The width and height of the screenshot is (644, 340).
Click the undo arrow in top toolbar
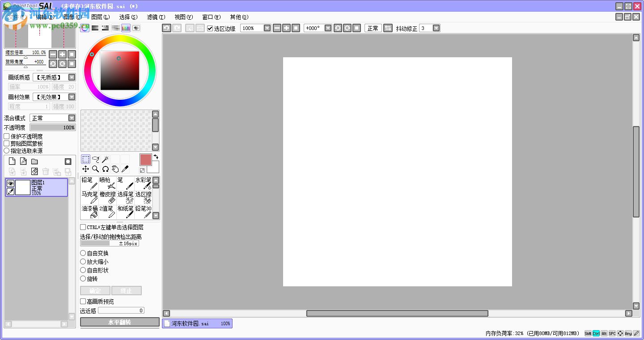[x=166, y=28]
